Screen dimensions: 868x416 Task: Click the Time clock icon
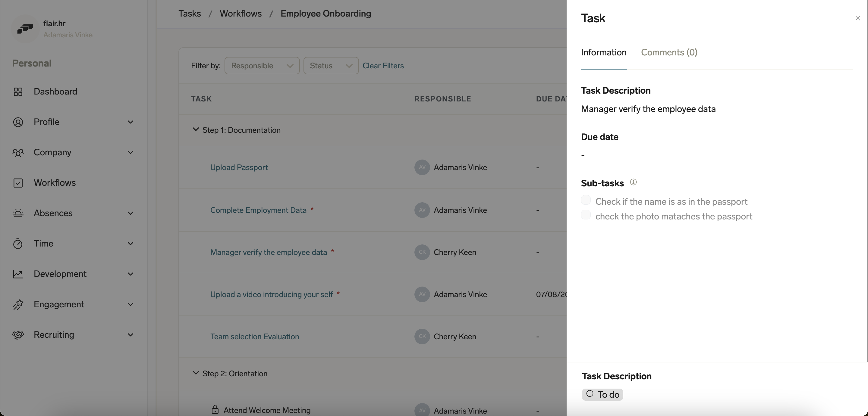[18, 244]
